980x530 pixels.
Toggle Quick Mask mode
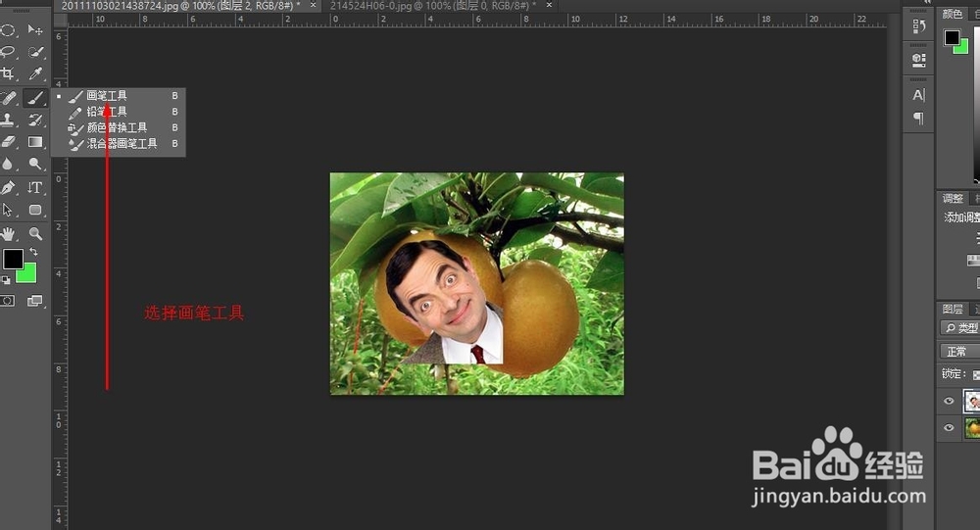tap(8, 301)
